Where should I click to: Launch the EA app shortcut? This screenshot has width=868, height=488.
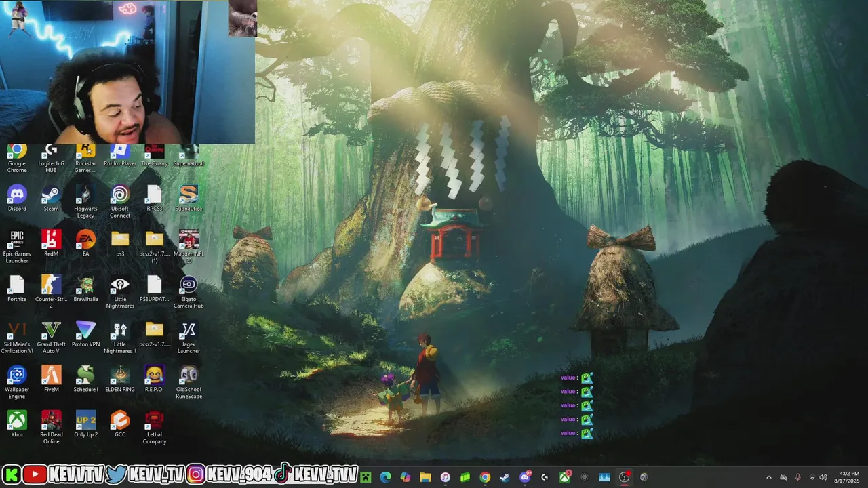85,243
